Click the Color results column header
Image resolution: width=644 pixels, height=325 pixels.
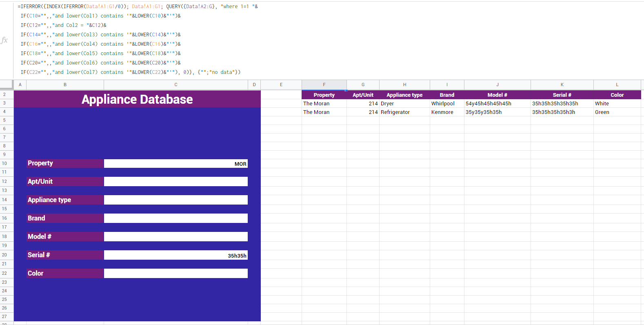coord(617,95)
